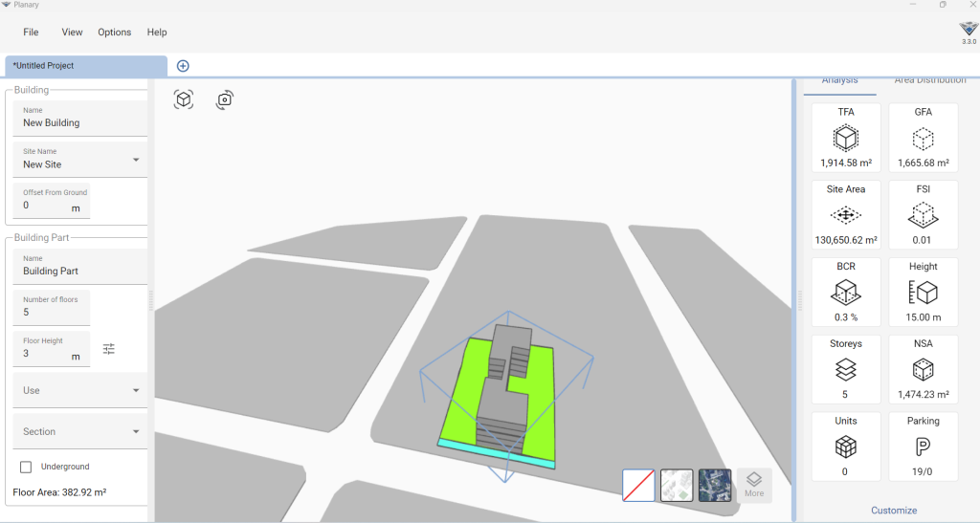980x523 pixels.
Task: Click the Customize link
Action: click(894, 511)
